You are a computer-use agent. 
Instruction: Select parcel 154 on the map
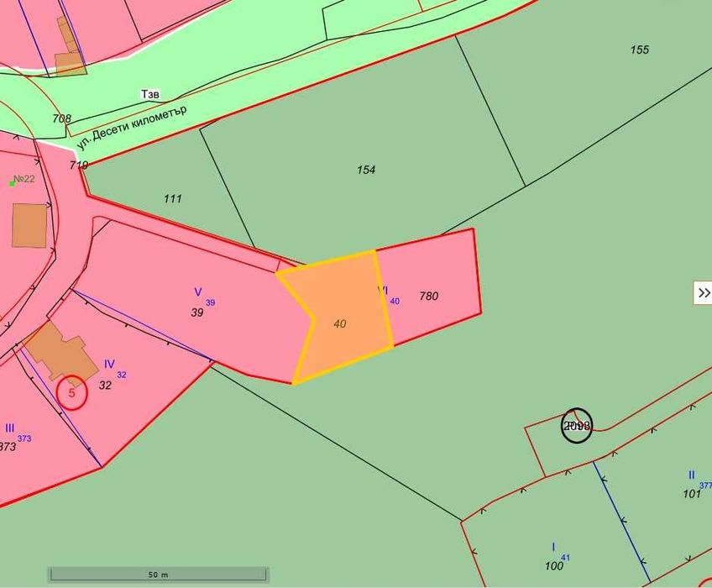366,170
